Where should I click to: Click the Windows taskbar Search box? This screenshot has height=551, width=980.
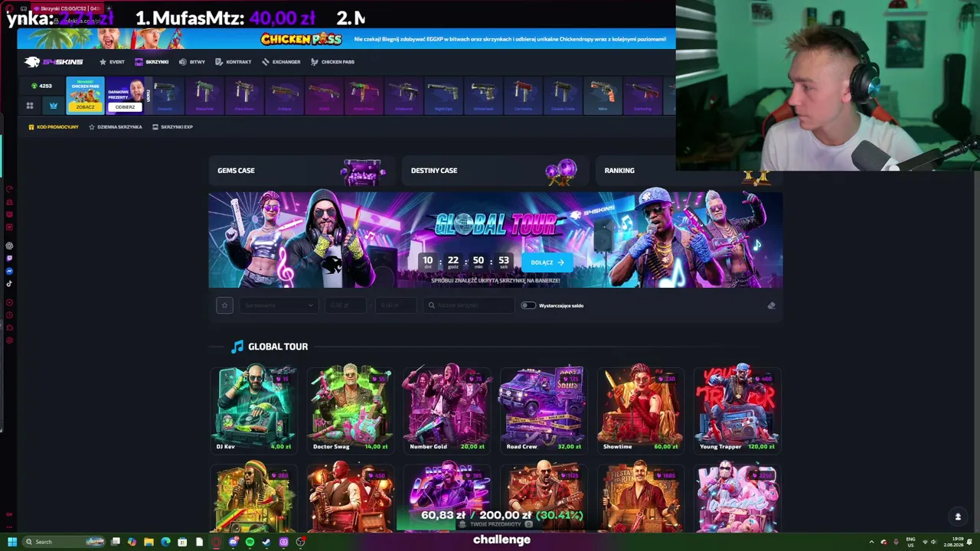click(64, 542)
